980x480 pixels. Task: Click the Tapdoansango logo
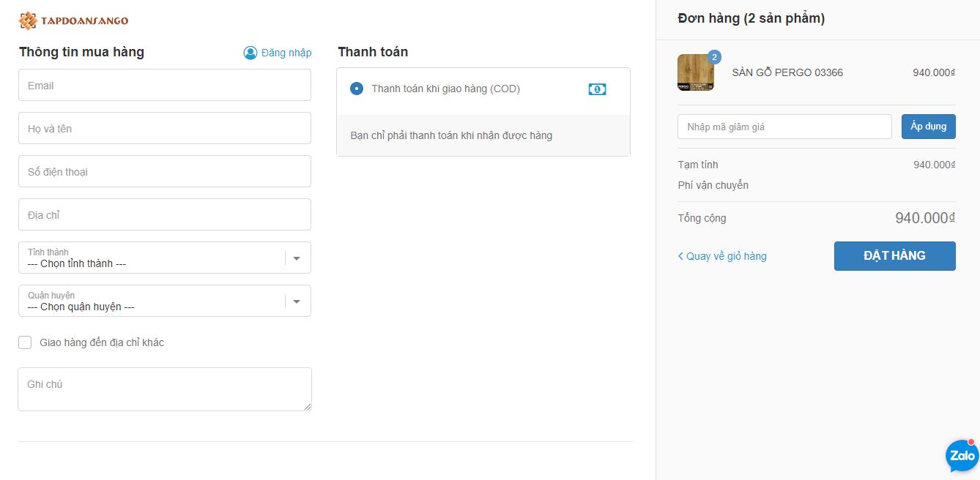click(73, 20)
